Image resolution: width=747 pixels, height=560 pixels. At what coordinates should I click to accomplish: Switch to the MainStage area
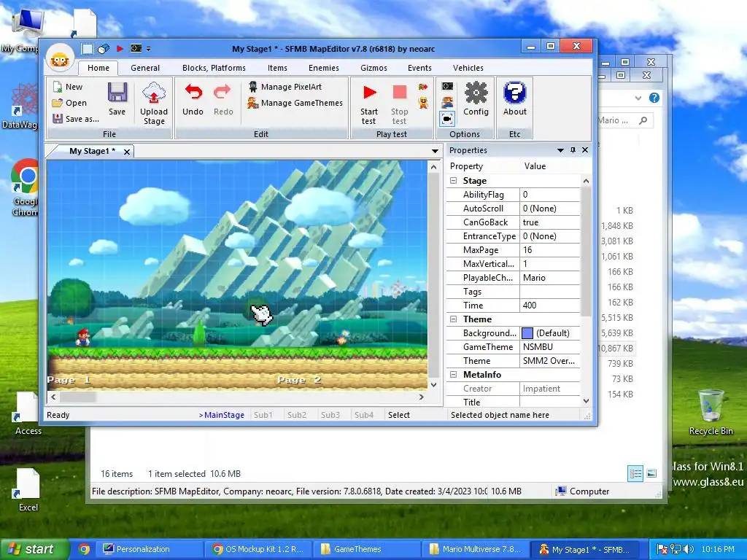222,415
